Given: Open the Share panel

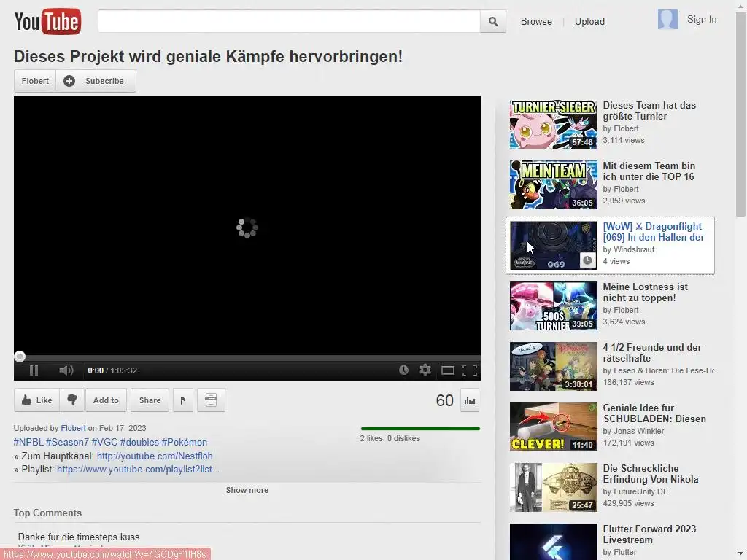Looking at the screenshot, I should [x=150, y=400].
